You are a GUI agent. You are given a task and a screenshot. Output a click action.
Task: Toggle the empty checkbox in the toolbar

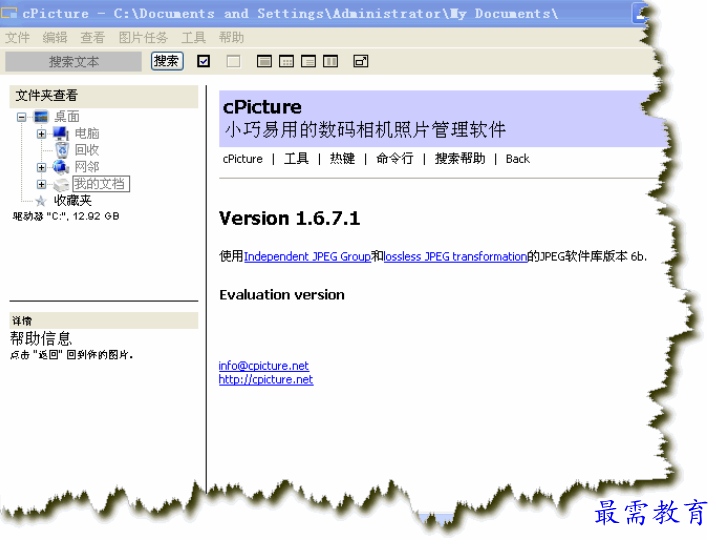(x=233, y=61)
